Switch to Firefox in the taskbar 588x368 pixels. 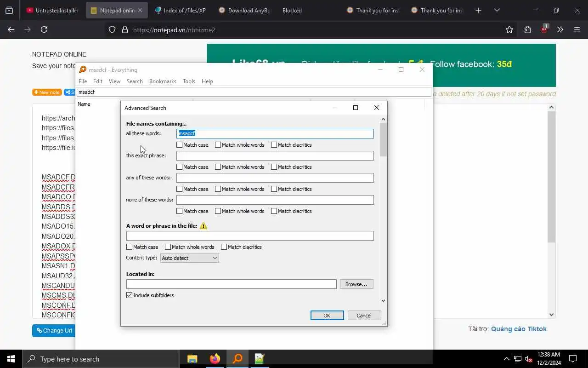(215, 359)
